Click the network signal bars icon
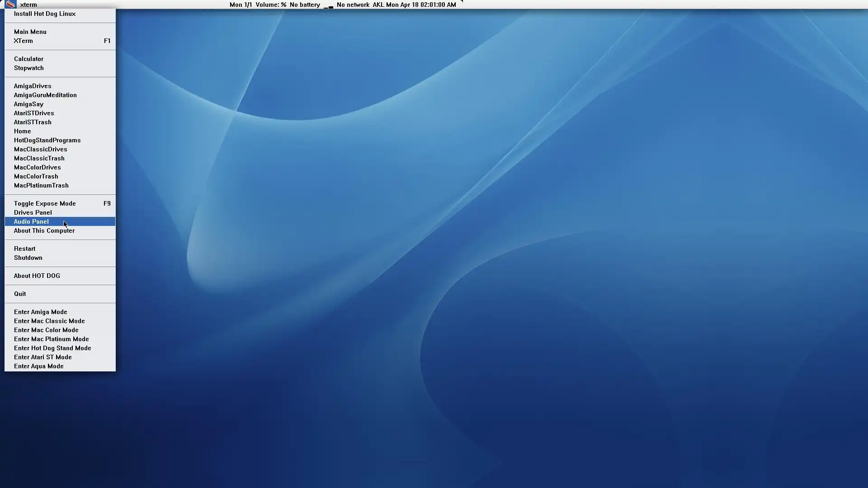868x488 pixels. pos(328,6)
